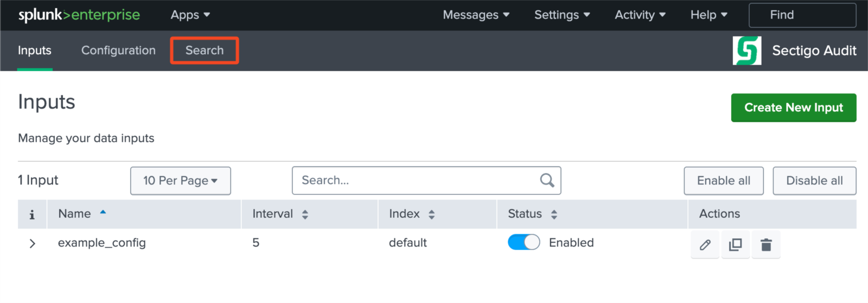Image resolution: width=868 pixels, height=303 pixels.
Task: Expand the example_config row details
Action: click(33, 243)
